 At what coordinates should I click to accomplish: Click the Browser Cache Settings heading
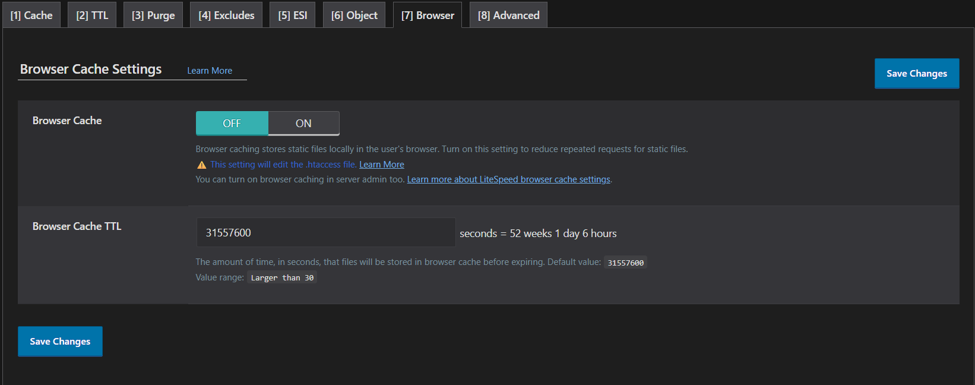click(x=91, y=69)
